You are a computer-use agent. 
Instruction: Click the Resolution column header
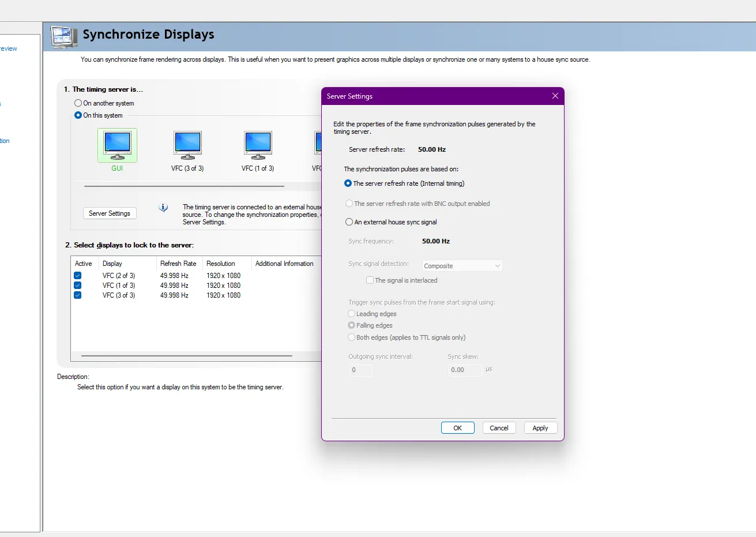pyautogui.click(x=221, y=264)
